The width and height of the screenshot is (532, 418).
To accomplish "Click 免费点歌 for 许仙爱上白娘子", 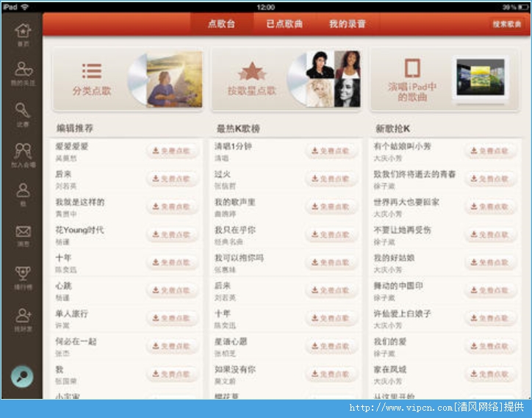I will [x=491, y=318].
